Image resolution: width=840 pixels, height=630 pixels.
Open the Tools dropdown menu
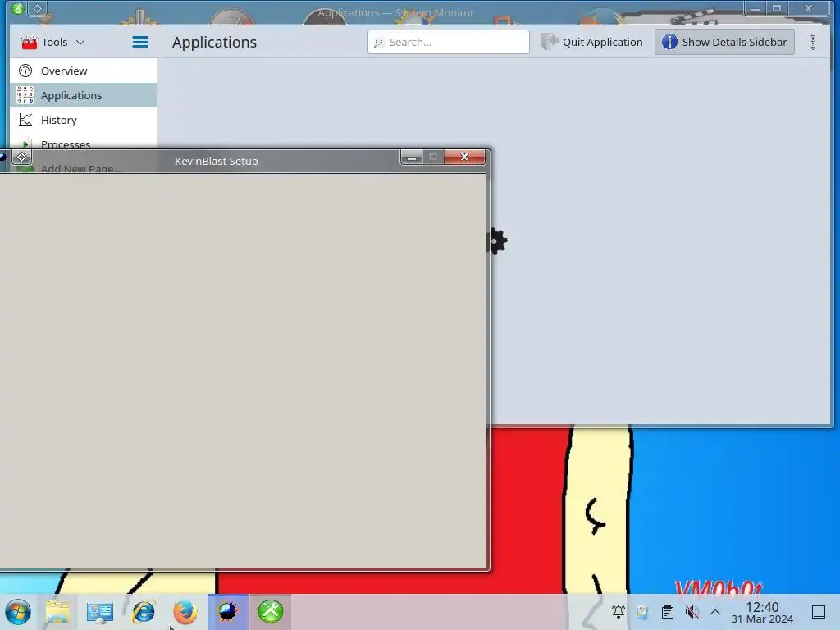pos(53,42)
